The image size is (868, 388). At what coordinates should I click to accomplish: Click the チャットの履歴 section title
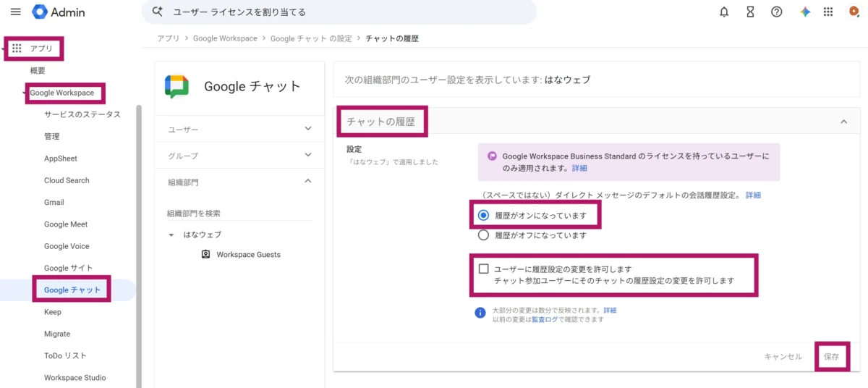click(x=380, y=122)
